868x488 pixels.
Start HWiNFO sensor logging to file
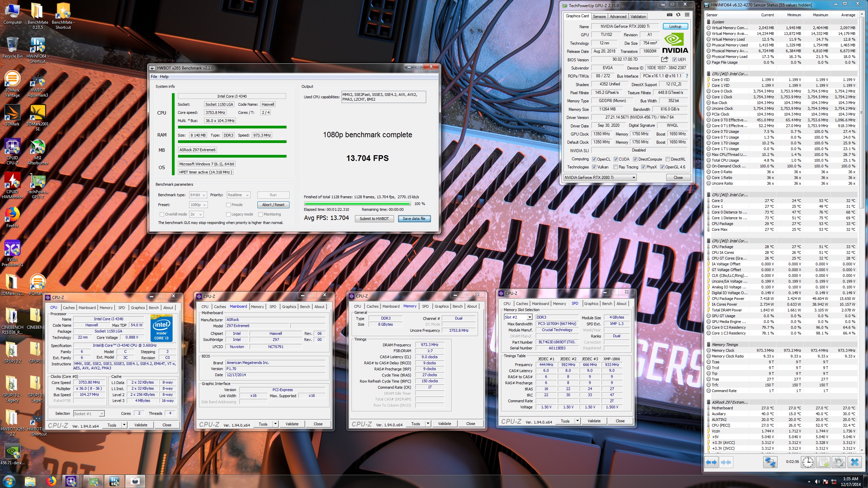(823, 462)
